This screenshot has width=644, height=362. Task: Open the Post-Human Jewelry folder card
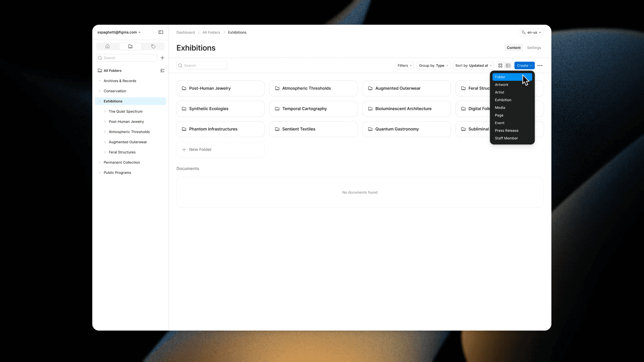click(220, 88)
